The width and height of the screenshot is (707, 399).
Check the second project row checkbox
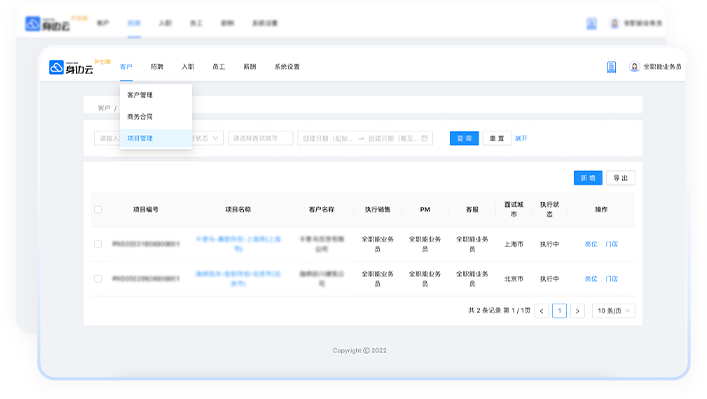98,279
